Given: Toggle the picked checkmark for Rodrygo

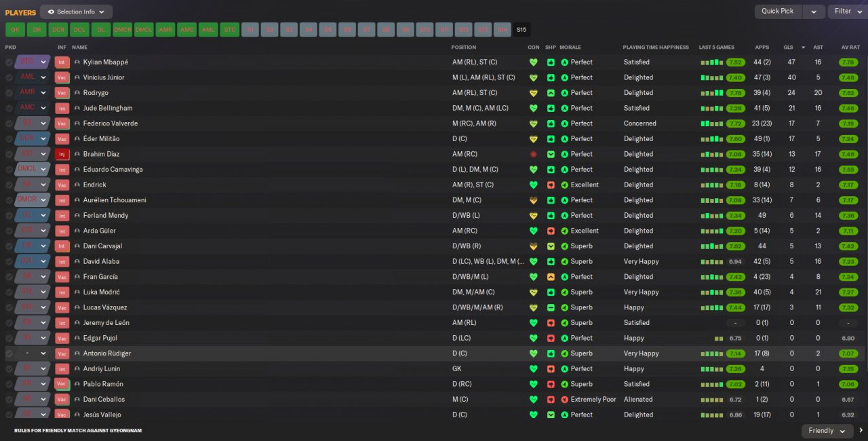Looking at the screenshot, I should click(x=9, y=93).
